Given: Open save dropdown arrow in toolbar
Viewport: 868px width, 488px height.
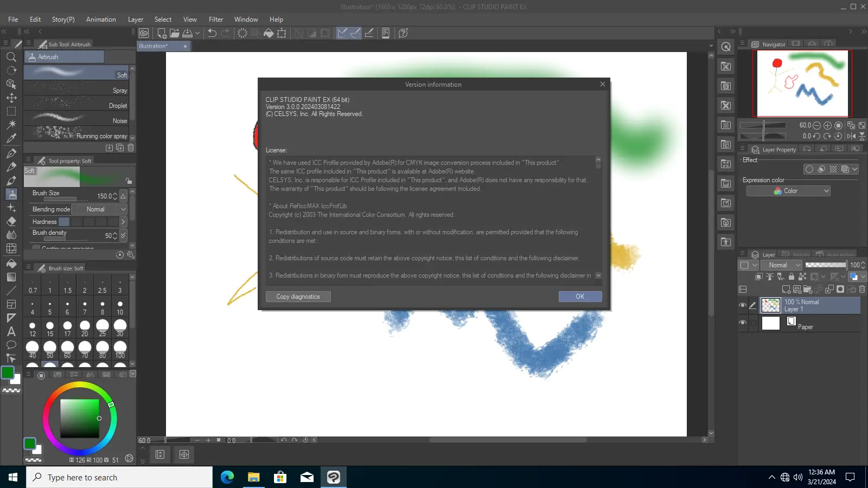Looking at the screenshot, I should [197, 33].
